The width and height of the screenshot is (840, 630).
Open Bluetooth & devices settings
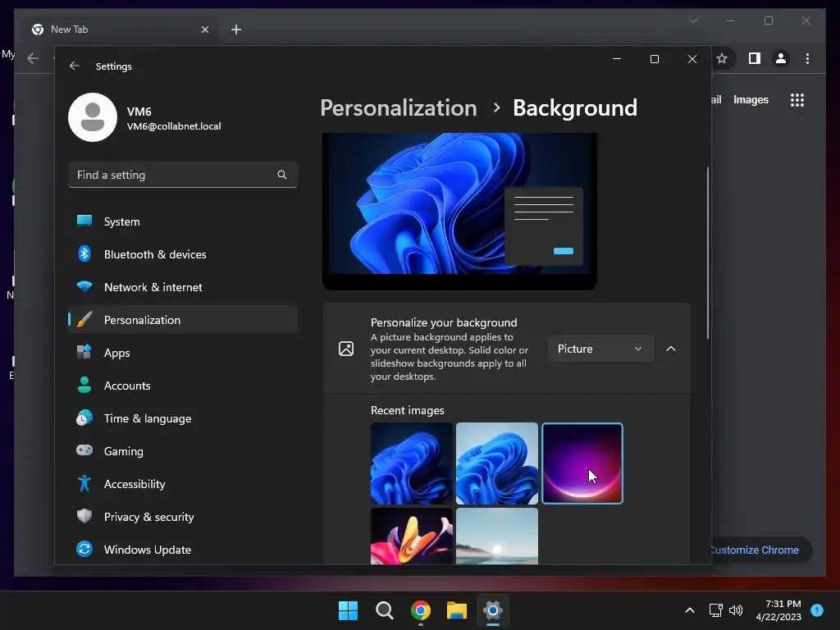coord(183,254)
